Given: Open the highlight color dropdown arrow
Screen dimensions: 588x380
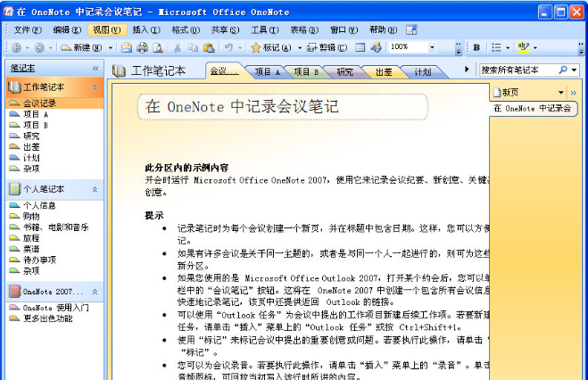Looking at the screenshot, I should (x=535, y=47).
